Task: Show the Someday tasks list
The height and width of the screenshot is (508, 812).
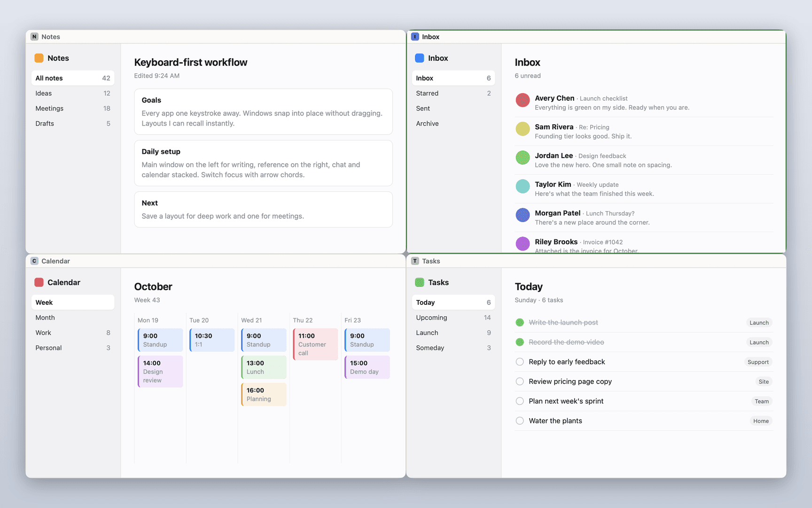Action: (x=453, y=348)
